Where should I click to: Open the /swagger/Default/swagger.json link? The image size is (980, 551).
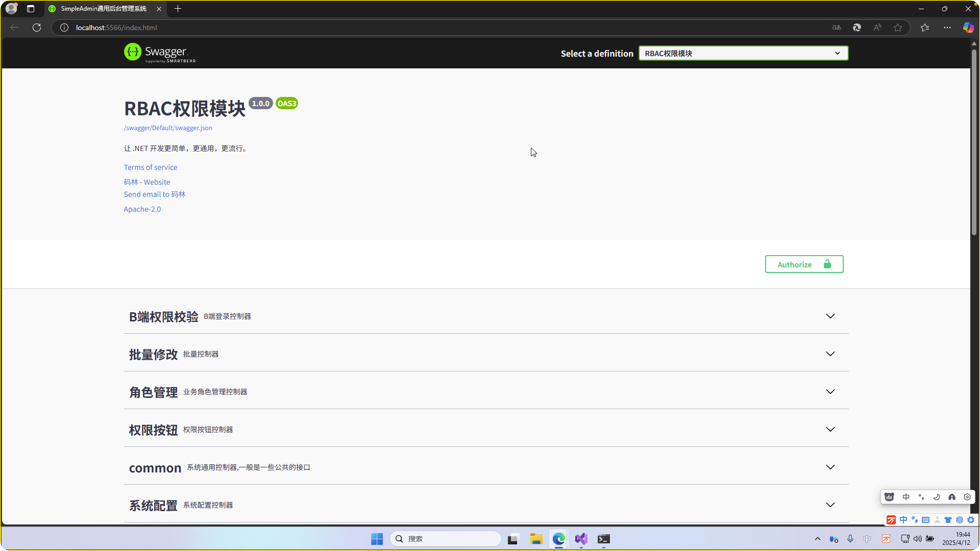point(168,128)
